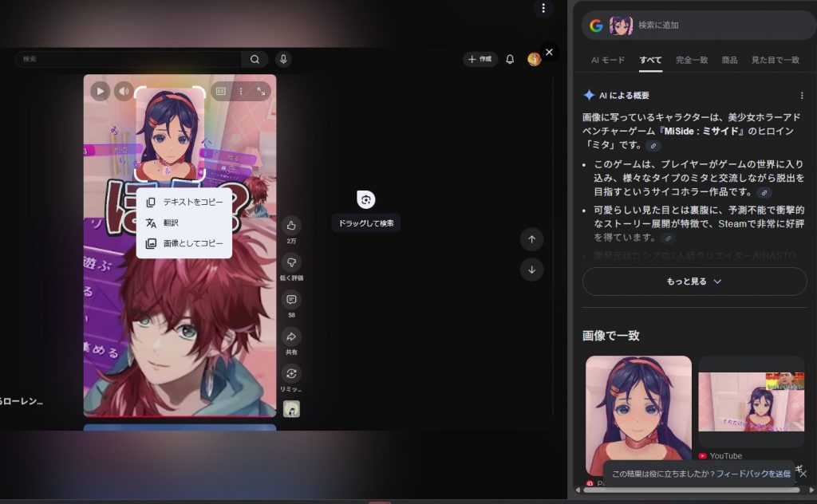The height and width of the screenshot is (504, 817).
Task: Open comments showing 58
Action: click(292, 300)
